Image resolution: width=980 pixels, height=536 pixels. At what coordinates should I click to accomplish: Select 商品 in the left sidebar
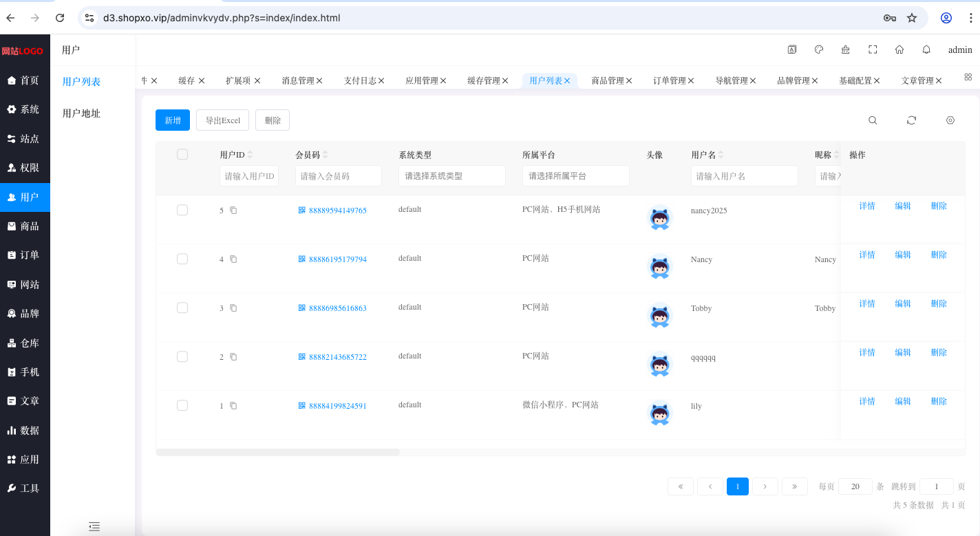click(25, 226)
